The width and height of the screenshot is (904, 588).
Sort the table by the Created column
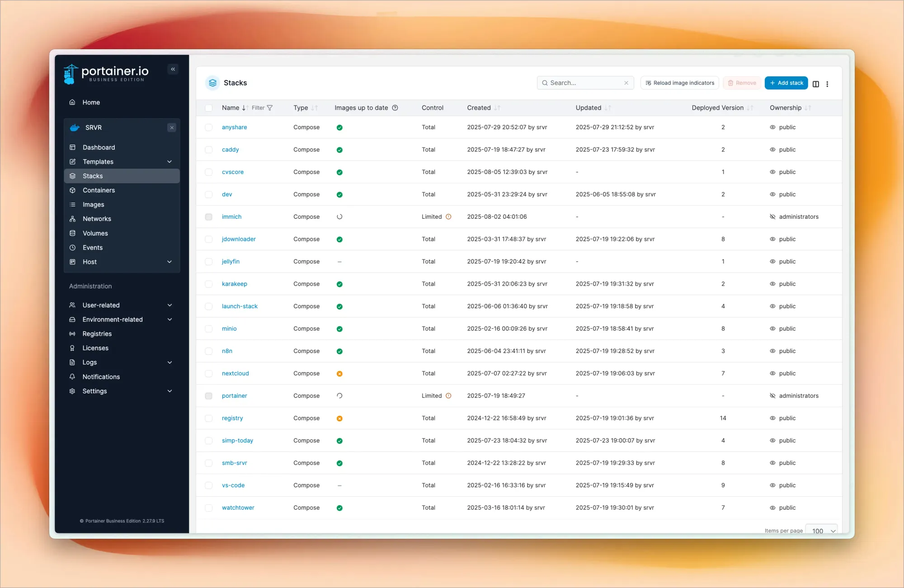[x=497, y=108]
